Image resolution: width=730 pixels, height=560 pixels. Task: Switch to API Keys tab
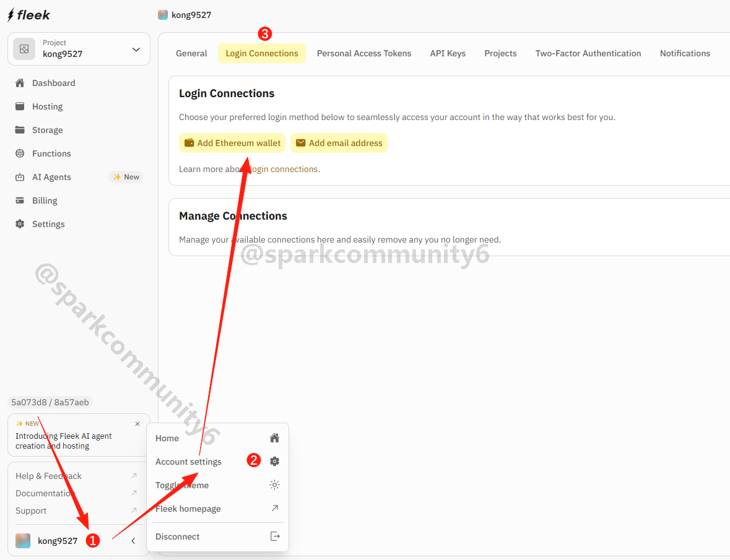coord(448,53)
